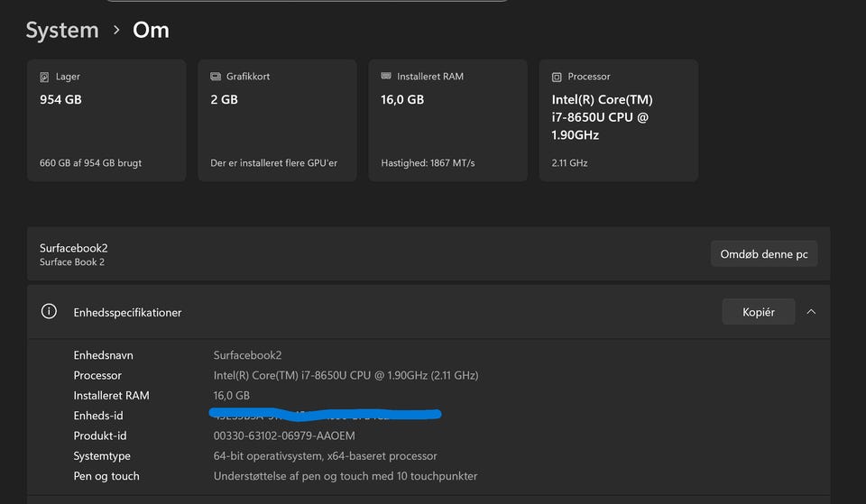
Task: Click the Pen og touch support text
Action: tap(345, 476)
